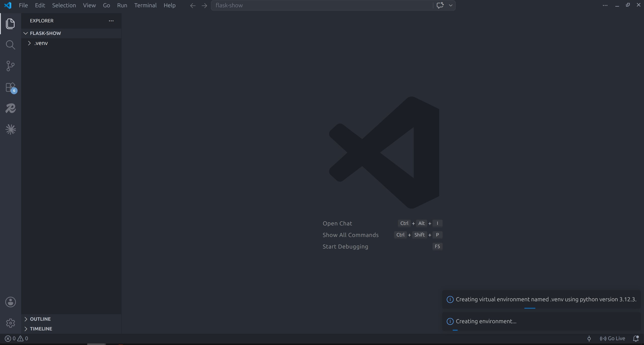
Task: Open the Go menu
Action: coord(106,5)
